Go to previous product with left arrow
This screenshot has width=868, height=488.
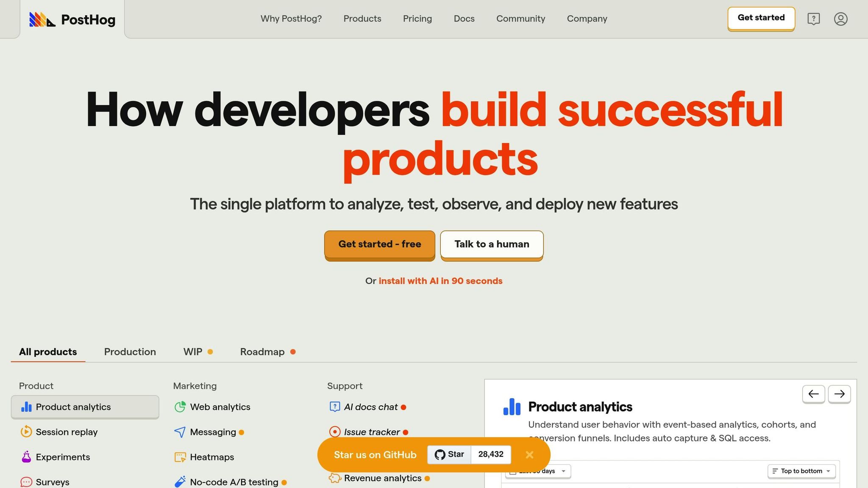813,394
